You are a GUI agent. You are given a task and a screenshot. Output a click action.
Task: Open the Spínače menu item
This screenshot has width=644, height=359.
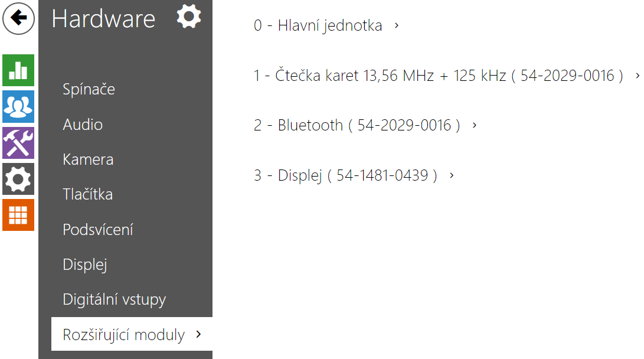coord(89,90)
